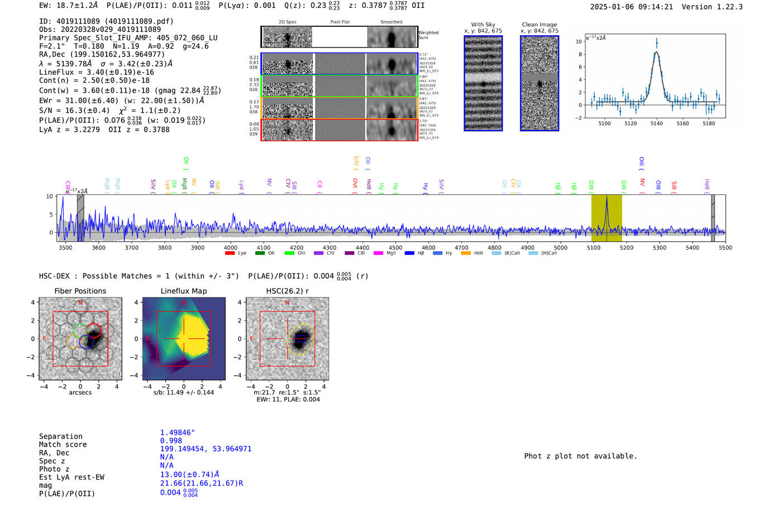This screenshot has width=782, height=532.
Task: Select the blue-bordered fiber 2D Spec cutout
Action: (288, 64)
